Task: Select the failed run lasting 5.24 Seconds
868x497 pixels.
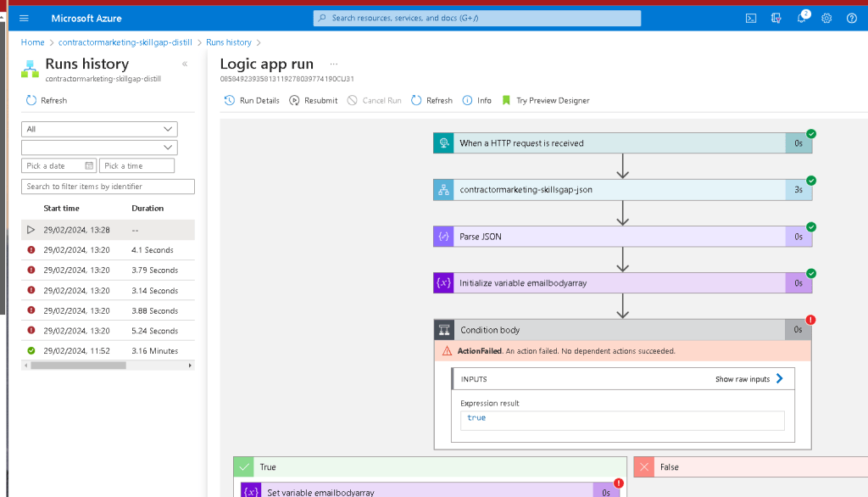Action: pyautogui.click(x=108, y=331)
